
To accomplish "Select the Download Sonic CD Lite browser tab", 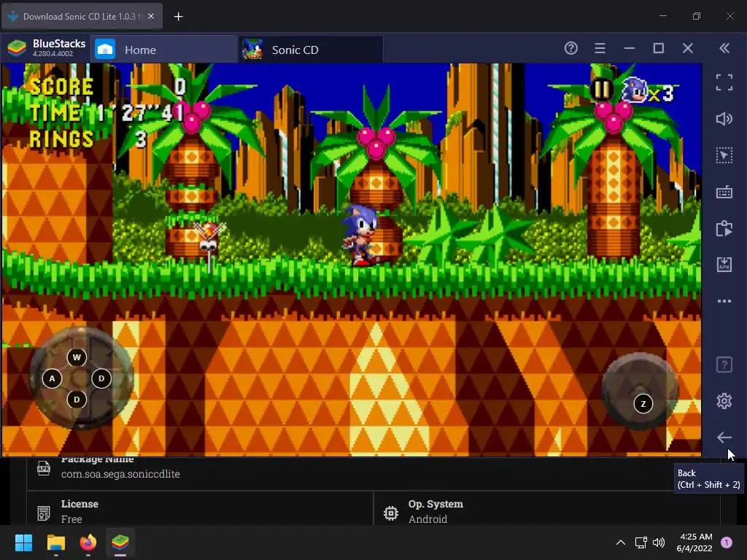I will coord(82,16).
